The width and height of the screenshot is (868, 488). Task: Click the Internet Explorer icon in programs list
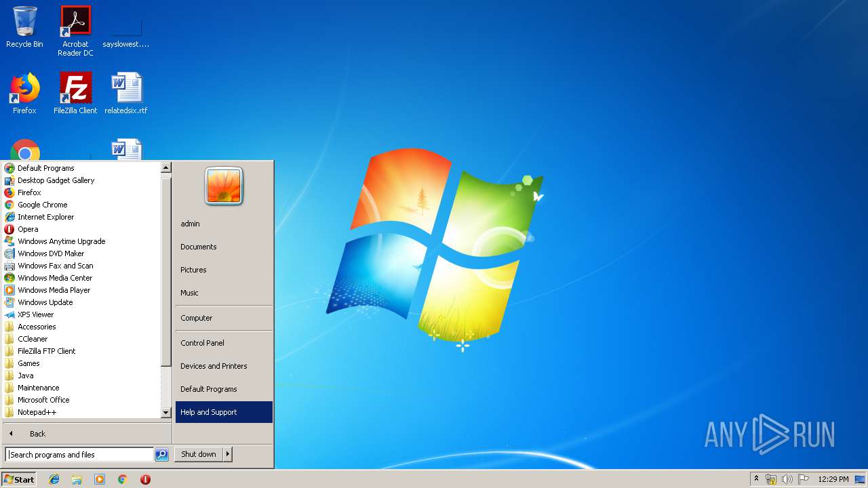(x=9, y=217)
